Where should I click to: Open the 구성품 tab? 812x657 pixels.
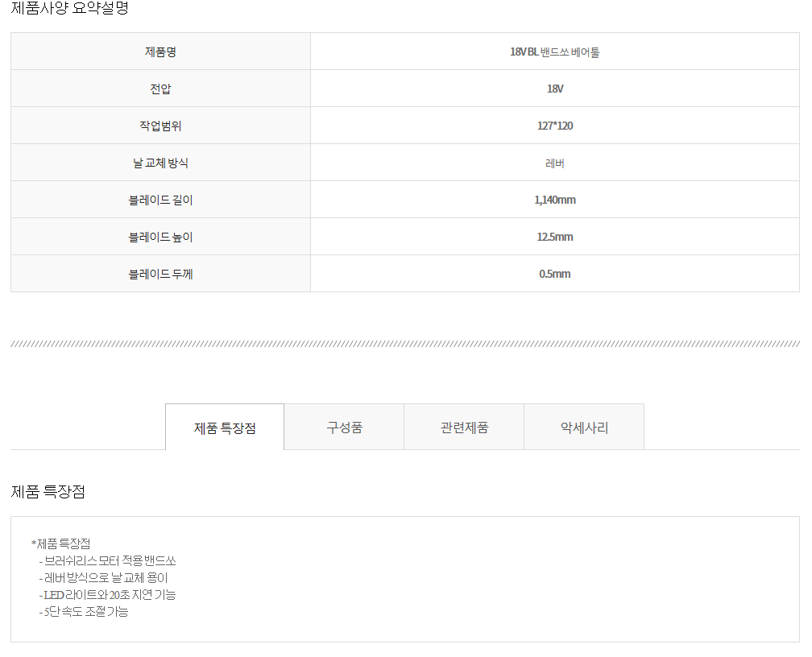click(x=344, y=428)
